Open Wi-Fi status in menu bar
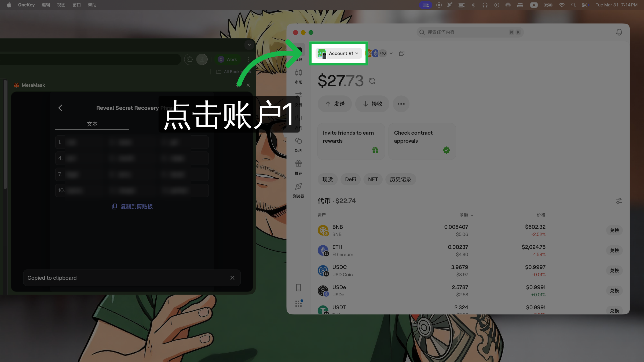The width and height of the screenshot is (644, 362). tap(561, 5)
